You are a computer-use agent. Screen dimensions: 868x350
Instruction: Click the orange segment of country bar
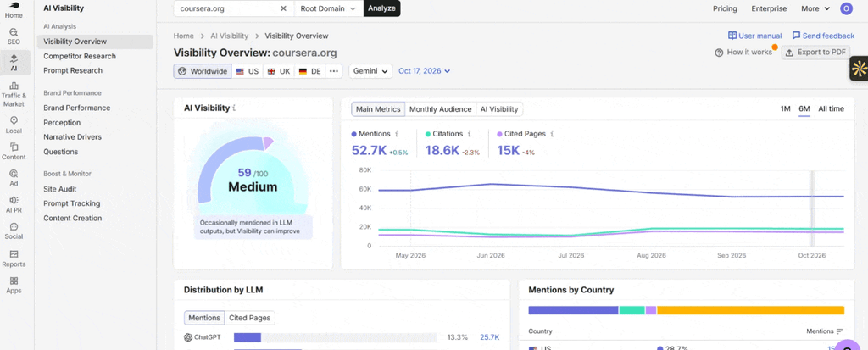751,310
